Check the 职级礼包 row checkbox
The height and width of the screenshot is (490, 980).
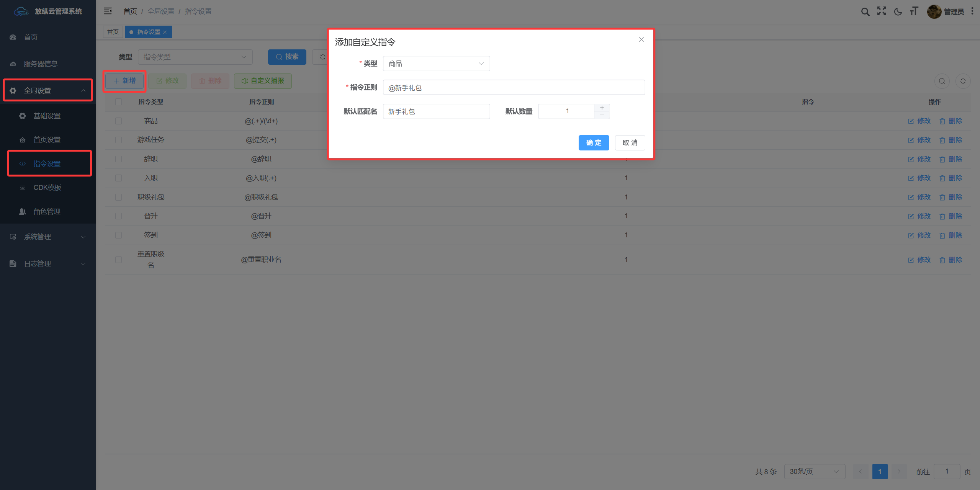click(119, 197)
